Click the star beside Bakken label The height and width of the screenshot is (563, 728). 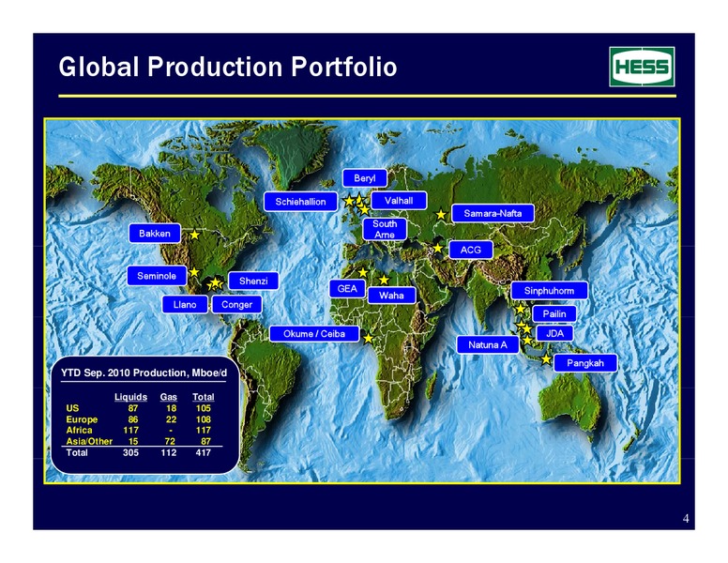[x=194, y=235]
